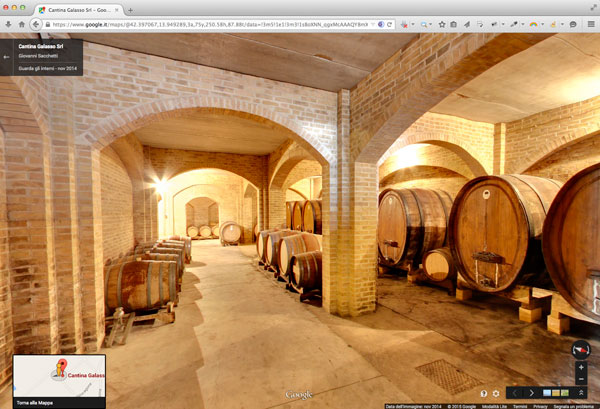Bookmark this page with the star icon

click(442, 24)
